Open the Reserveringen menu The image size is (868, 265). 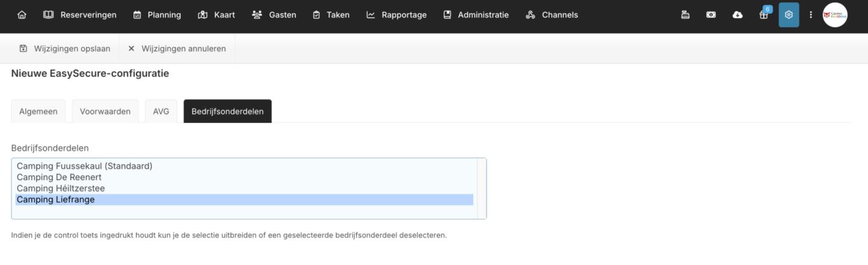[x=80, y=15]
